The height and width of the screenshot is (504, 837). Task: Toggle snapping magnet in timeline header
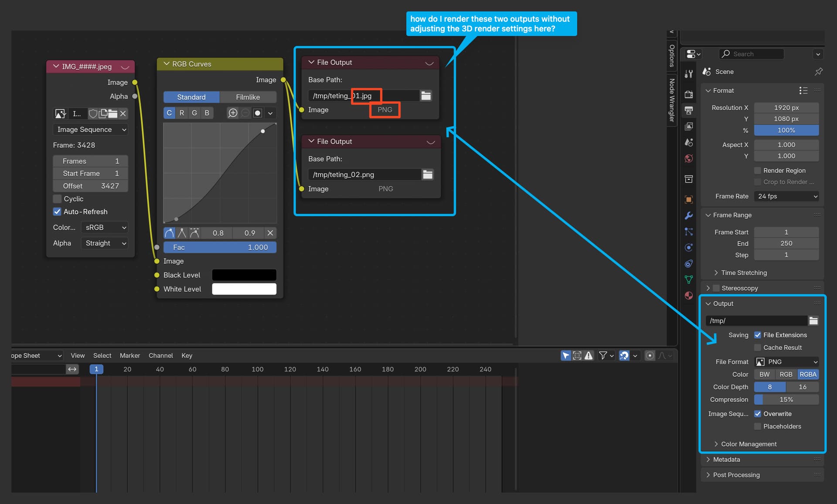tap(624, 356)
